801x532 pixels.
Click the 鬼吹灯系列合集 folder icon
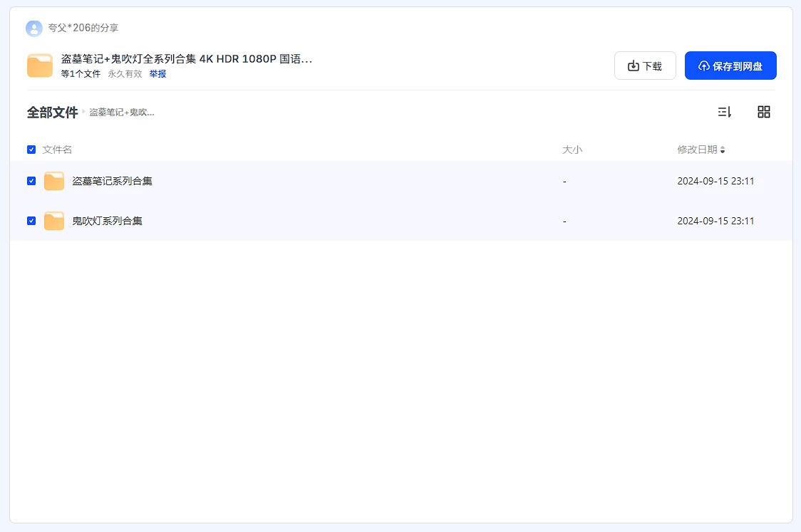(54, 221)
